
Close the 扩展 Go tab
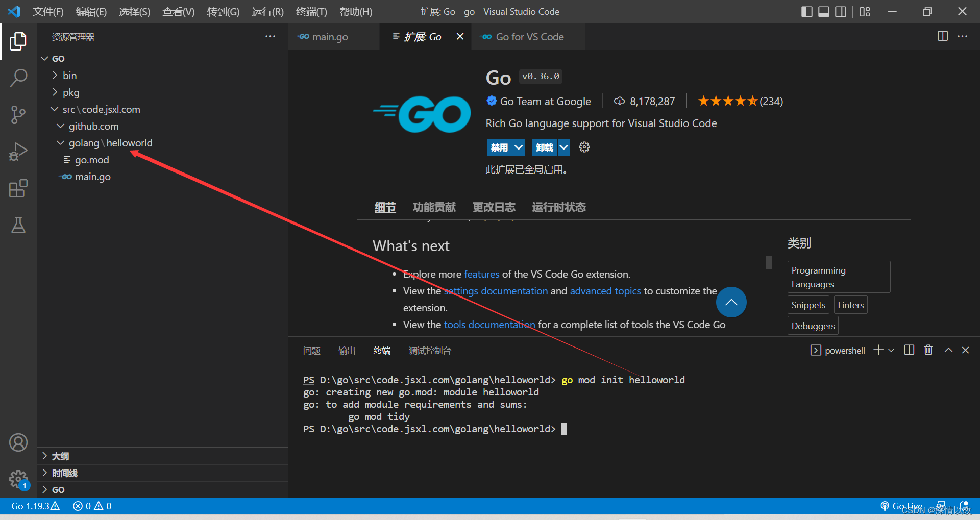point(460,36)
